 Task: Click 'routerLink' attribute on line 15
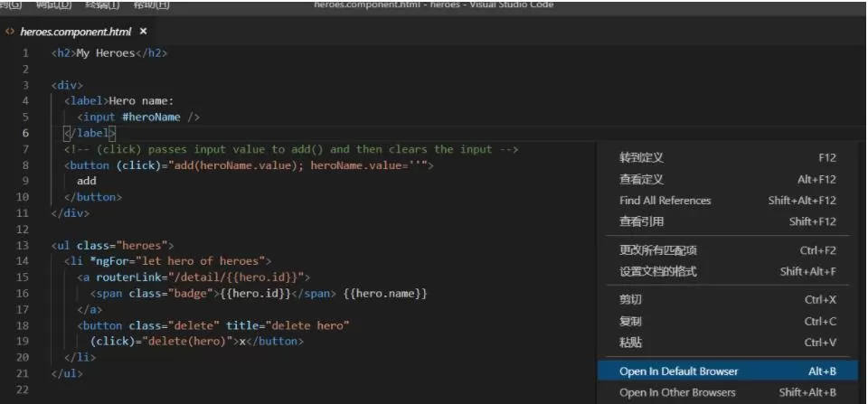(x=128, y=277)
